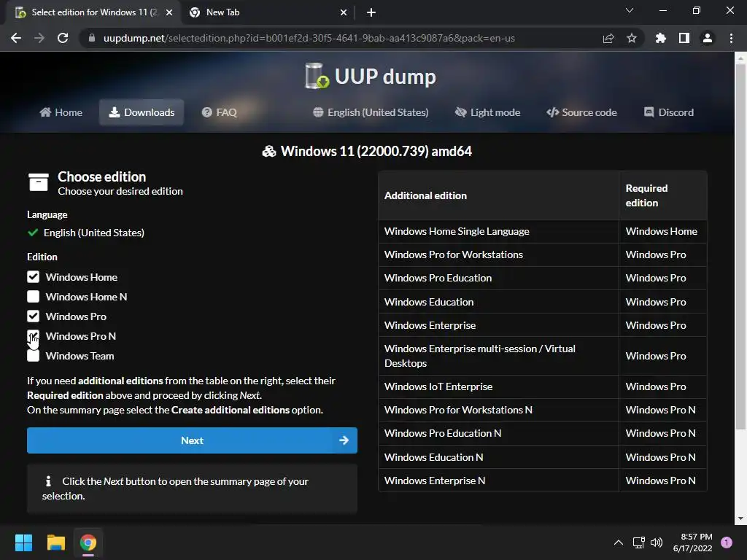
Task: Click the browser forward arrow
Action: (x=39, y=38)
